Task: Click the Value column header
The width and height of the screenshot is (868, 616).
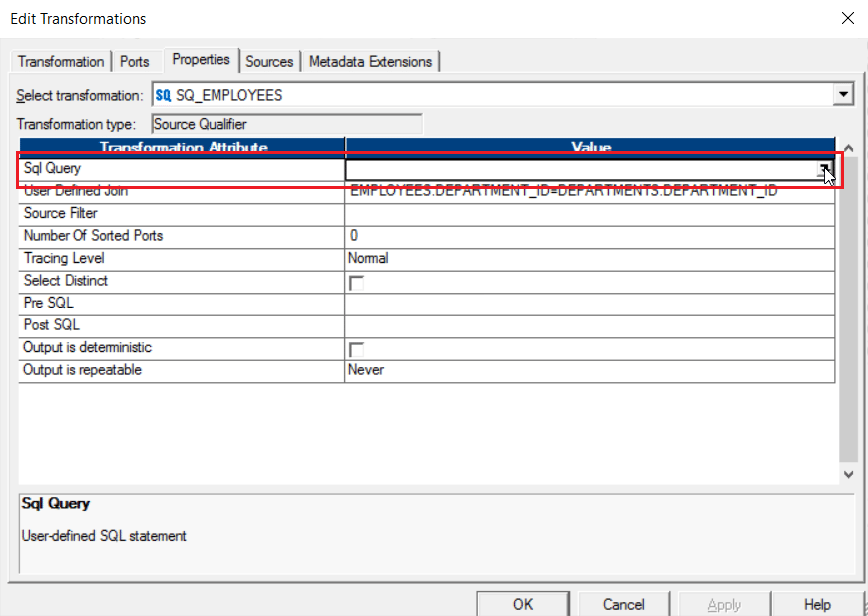Action: pyautogui.click(x=590, y=146)
